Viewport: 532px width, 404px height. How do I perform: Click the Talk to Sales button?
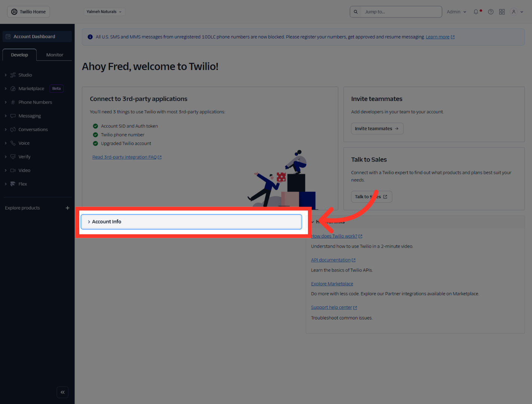pos(372,197)
